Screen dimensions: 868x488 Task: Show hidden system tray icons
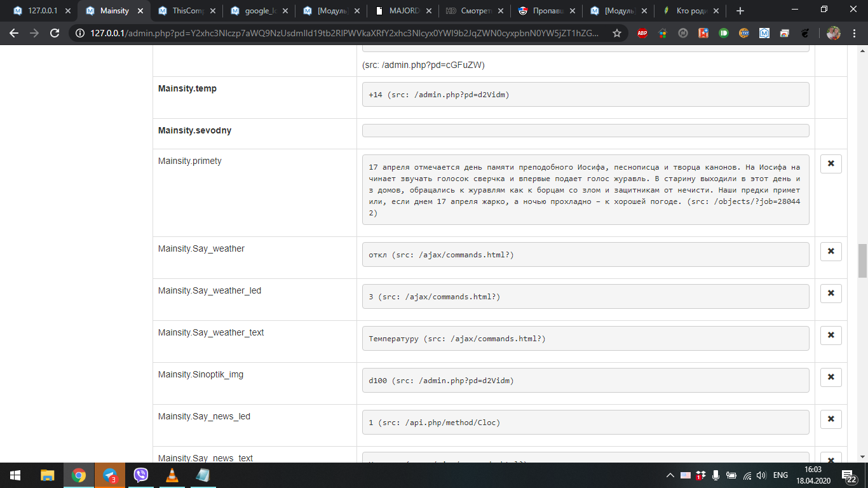pos(670,475)
